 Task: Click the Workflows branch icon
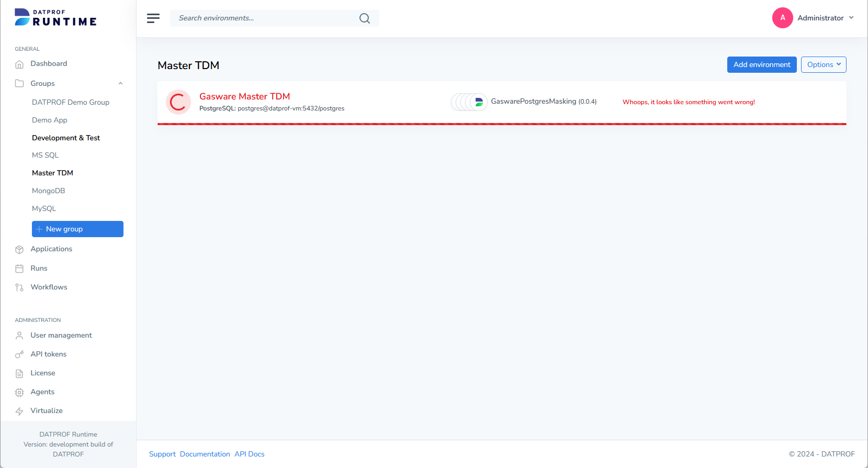click(19, 287)
